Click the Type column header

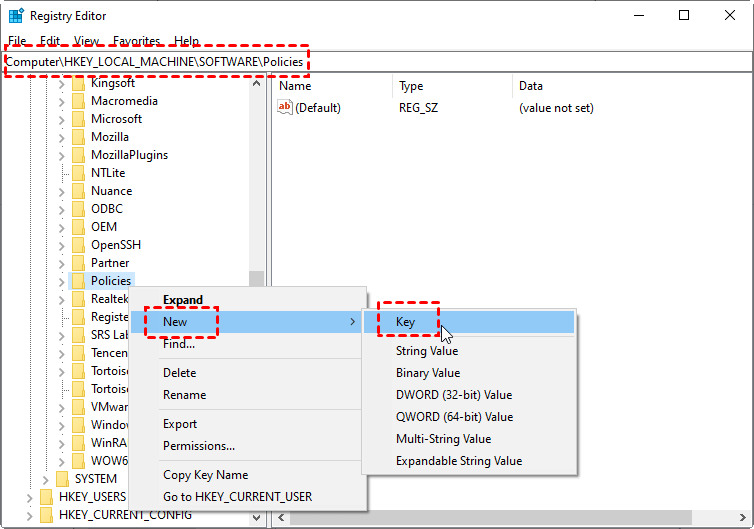point(411,86)
